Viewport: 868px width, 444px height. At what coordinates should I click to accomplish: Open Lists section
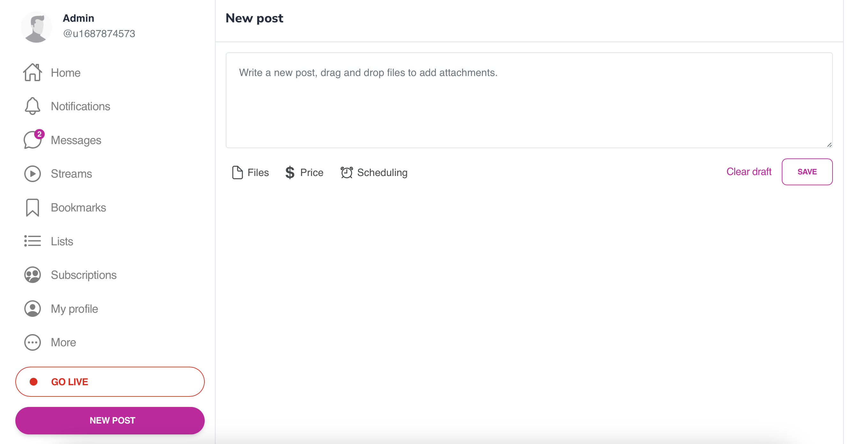pos(62,241)
